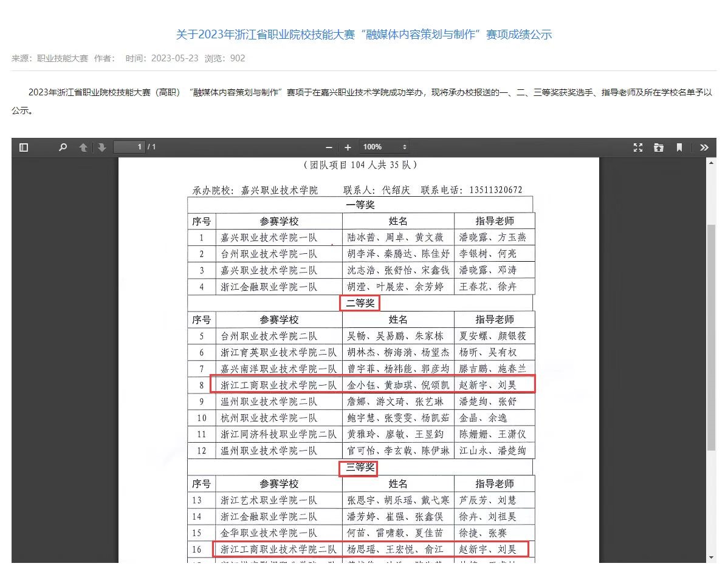Click the contact name 代绍庆
The width and height of the screenshot is (728, 569).
click(396, 190)
